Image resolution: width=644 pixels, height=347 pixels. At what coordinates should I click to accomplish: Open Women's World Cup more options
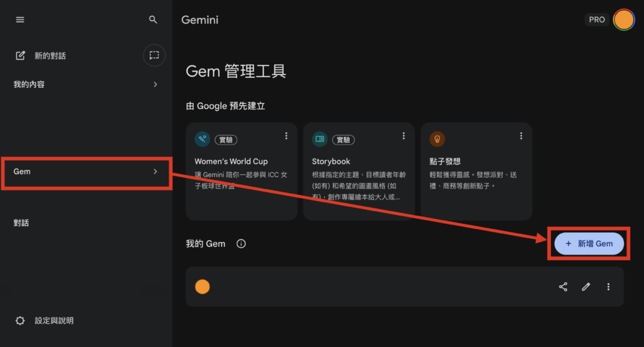286,136
